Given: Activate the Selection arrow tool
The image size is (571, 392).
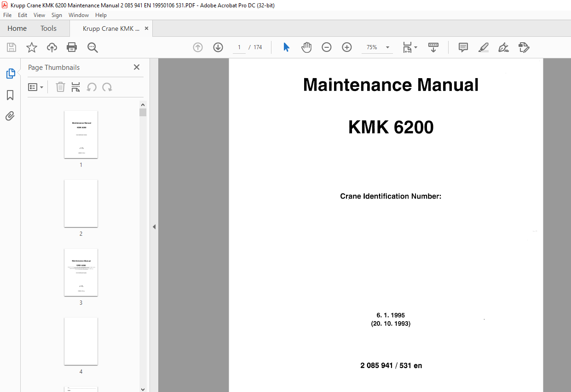Looking at the screenshot, I should pyautogui.click(x=286, y=47).
